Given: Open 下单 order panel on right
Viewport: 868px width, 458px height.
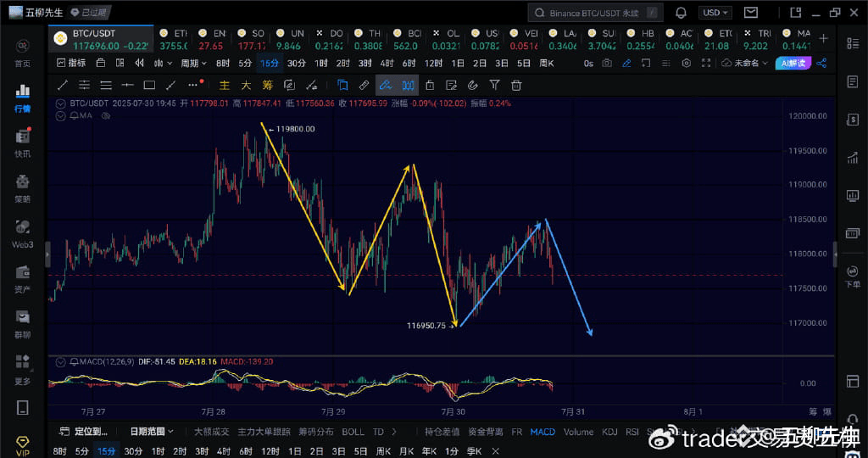Looking at the screenshot, I should pyautogui.click(x=853, y=276).
